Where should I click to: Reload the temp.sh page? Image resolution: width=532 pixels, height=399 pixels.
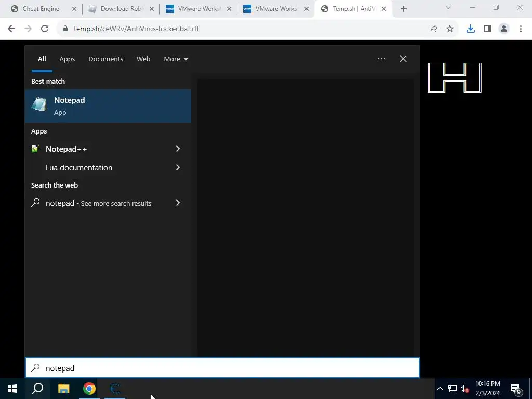coord(45,29)
